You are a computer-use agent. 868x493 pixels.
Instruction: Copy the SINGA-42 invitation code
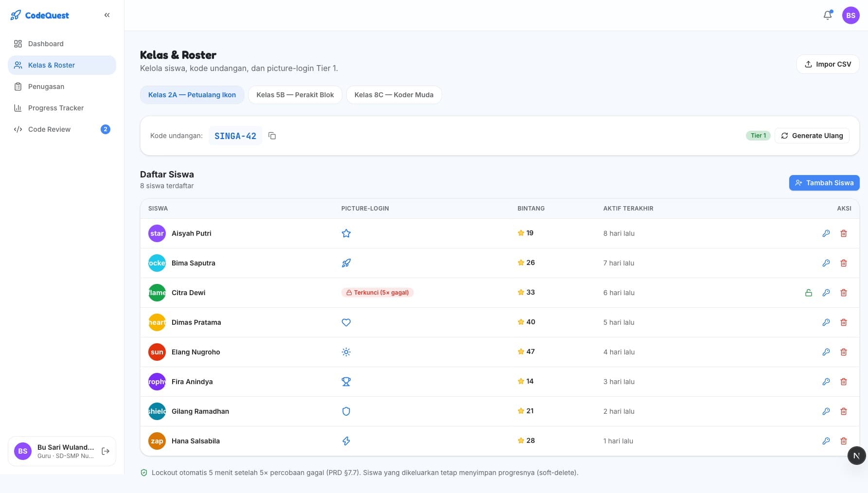pos(272,136)
